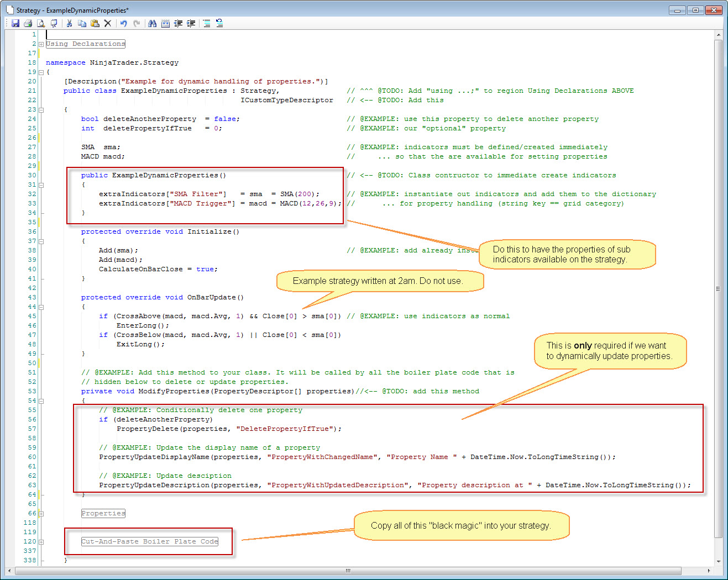The width and height of the screenshot is (728, 580).
Task: Increase indent of selected lines
Action: coord(191,23)
